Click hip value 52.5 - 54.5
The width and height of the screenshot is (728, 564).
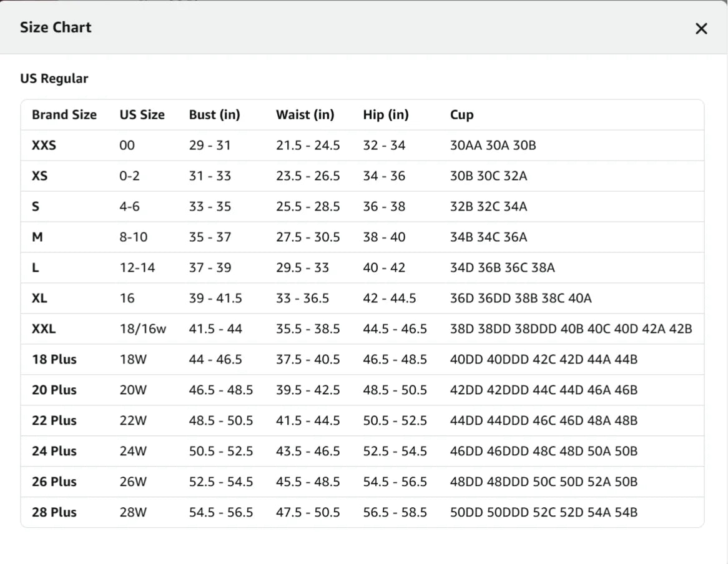point(395,451)
